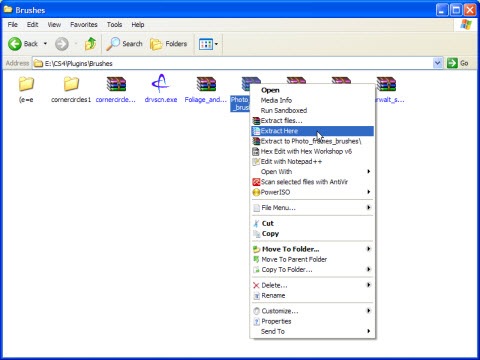Open the File menu
Image resolution: width=480 pixels, height=360 pixels.
click(x=13, y=25)
